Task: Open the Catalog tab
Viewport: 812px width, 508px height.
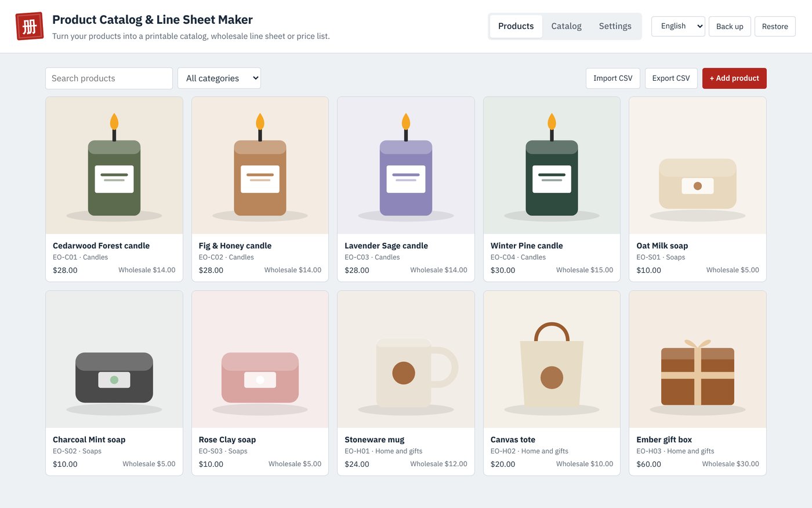Action: pyautogui.click(x=566, y=26)
